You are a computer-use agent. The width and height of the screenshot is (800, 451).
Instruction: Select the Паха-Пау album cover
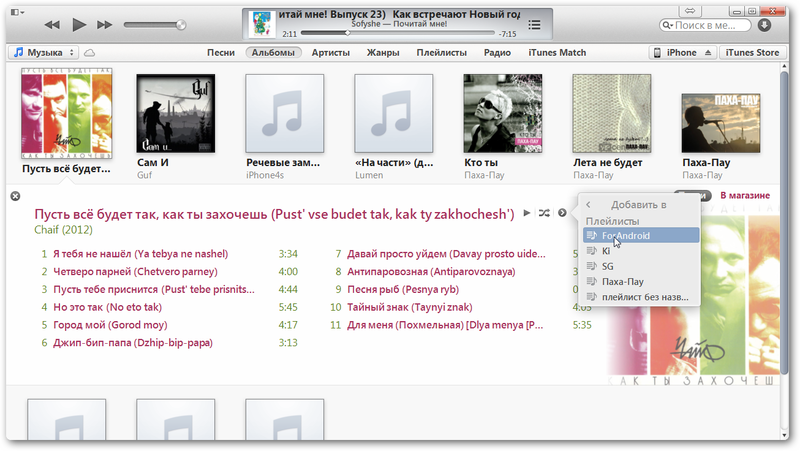tap(721, 123)
